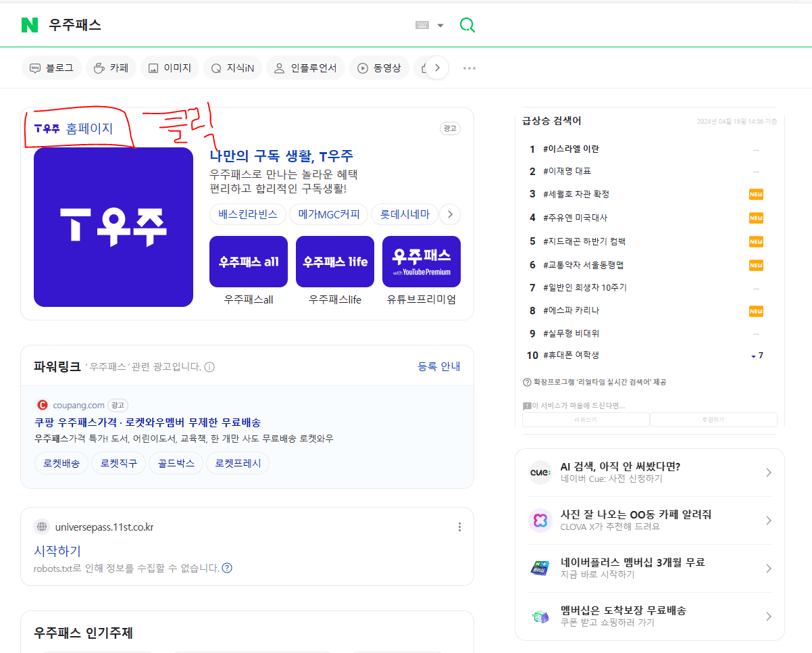This screenshot has width=812, height=653.
Task: Switch to the 블로그 tab
Action: pos(52,68)
